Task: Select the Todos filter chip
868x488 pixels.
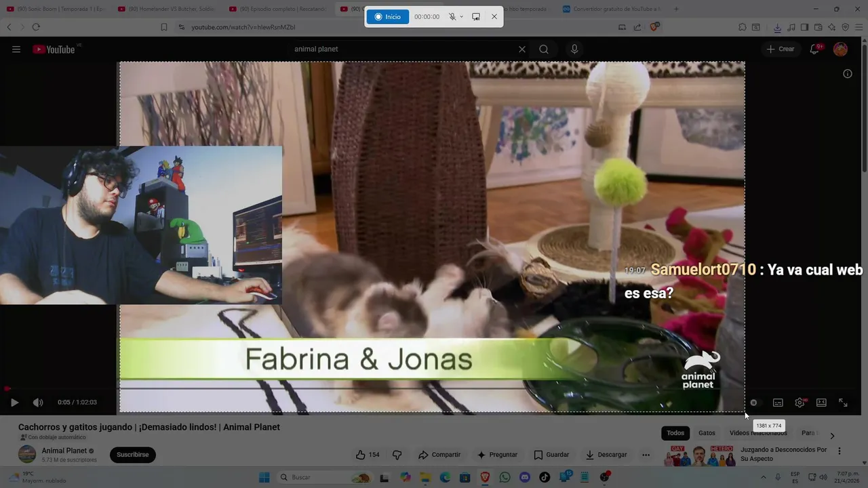Action: [x=675, y=433]
